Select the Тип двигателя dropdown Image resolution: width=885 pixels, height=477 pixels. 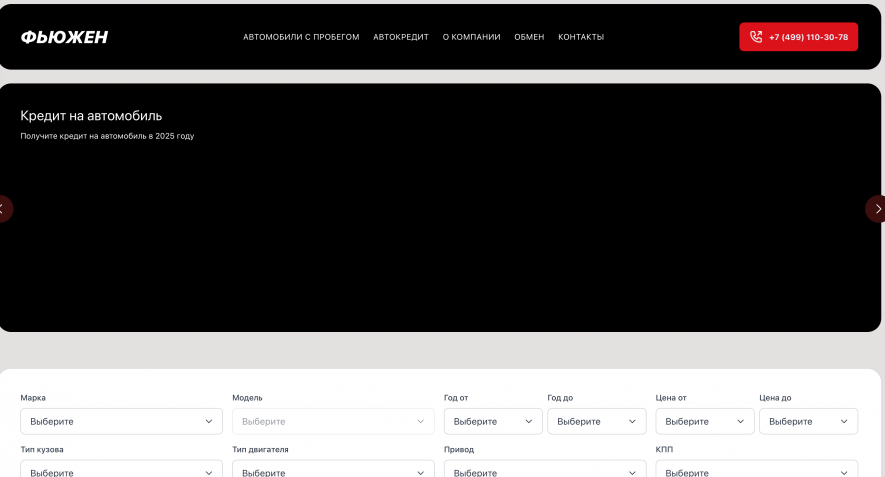pyautogui.click(x=333, y=470)
